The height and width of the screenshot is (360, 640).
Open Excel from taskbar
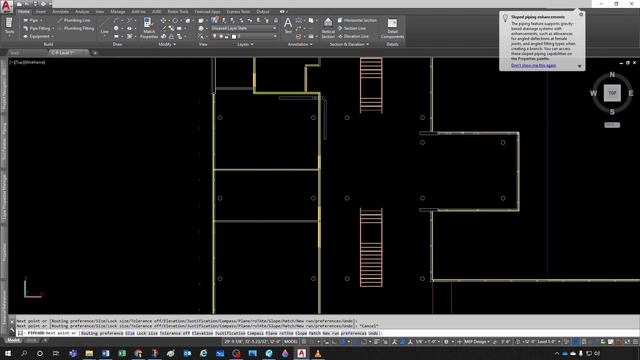click(x=122, y=353)
